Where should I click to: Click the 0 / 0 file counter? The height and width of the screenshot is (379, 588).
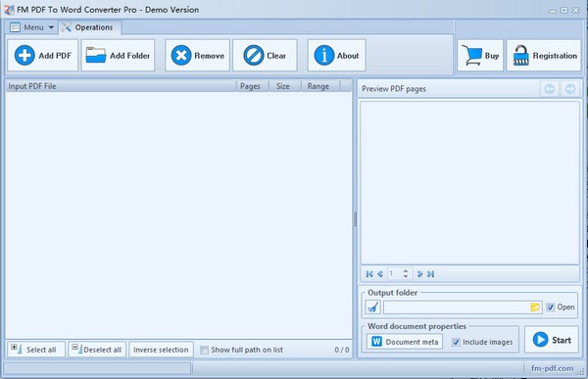pos(342,350)
